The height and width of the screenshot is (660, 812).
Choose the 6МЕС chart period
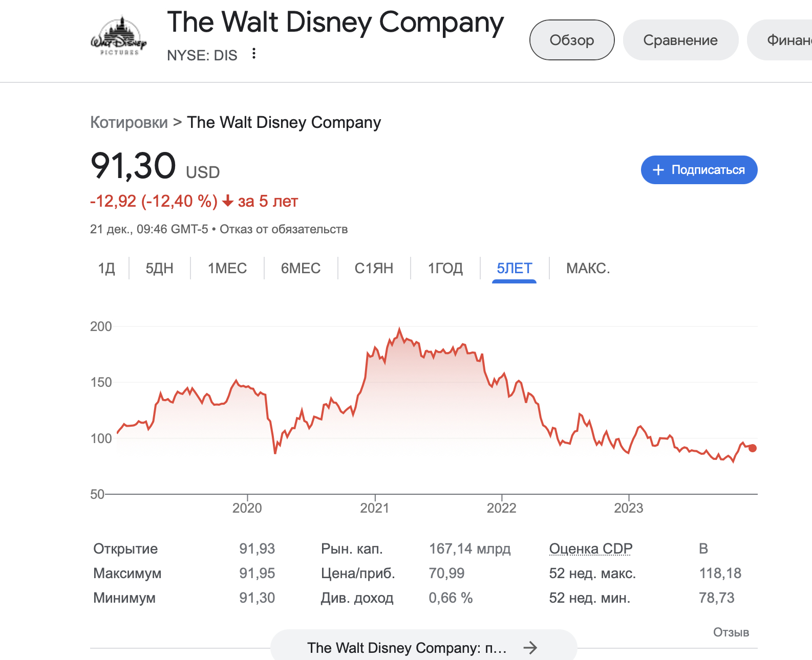click(301, 268)
